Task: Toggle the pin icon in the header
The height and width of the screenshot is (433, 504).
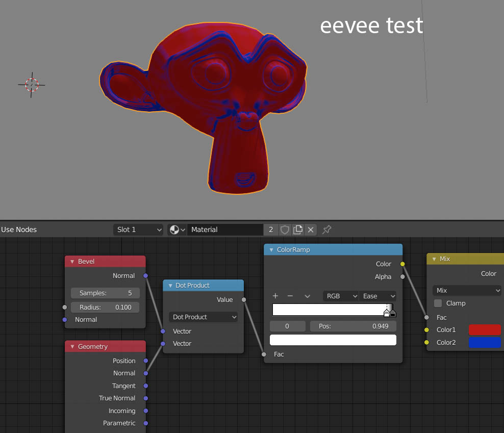Action: point(326,230)
